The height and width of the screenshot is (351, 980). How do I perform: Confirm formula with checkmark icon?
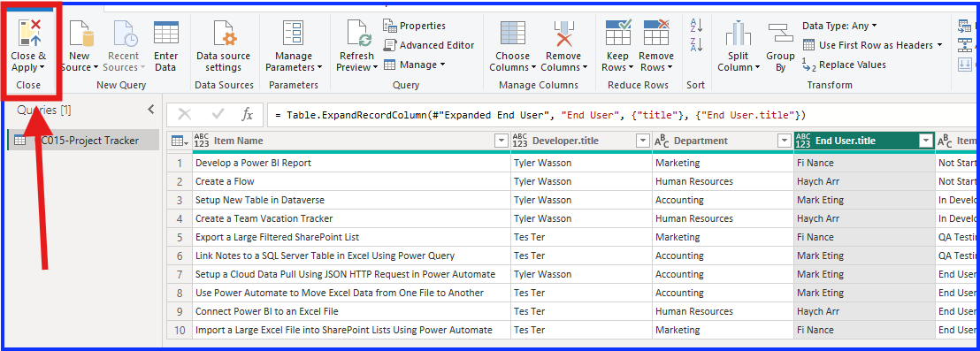click(x=218, y=114)
